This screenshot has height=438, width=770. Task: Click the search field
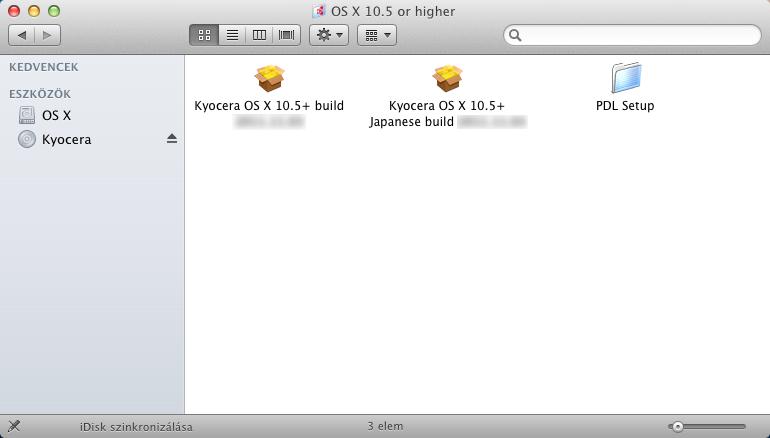pos(632,35)
